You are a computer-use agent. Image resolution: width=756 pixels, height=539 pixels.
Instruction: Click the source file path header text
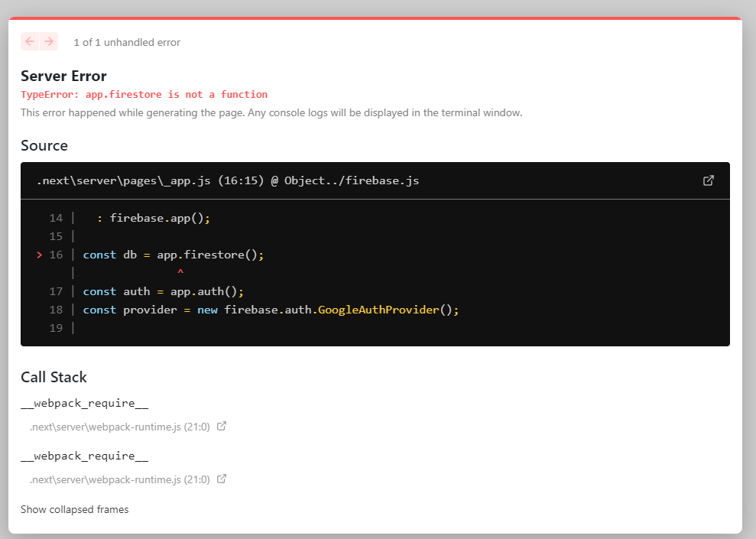[x=227, y=180]
